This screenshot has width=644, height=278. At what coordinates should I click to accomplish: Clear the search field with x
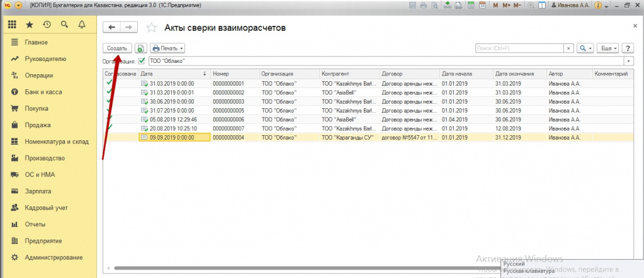[x=568, y=48]
